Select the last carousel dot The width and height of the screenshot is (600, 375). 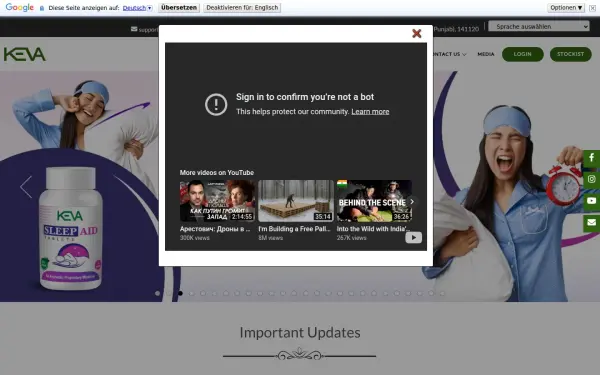tap(442, 293)
